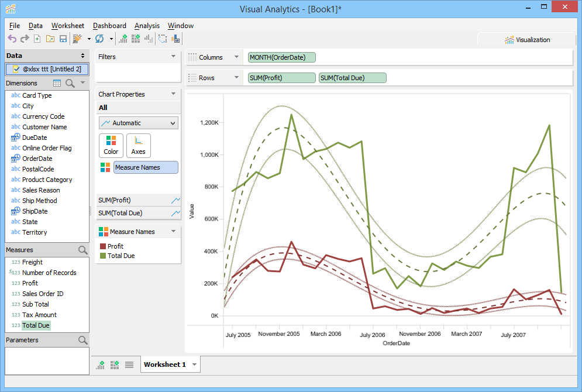Click the table view icon beside Dimensions
This screenshot has width=582, height=392.
[57, 83]
